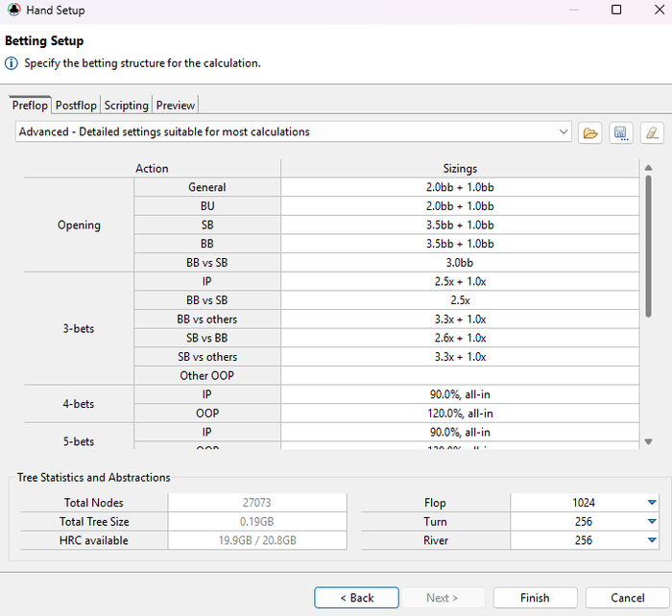Open the Preview tab

click(x=176, y=105)
